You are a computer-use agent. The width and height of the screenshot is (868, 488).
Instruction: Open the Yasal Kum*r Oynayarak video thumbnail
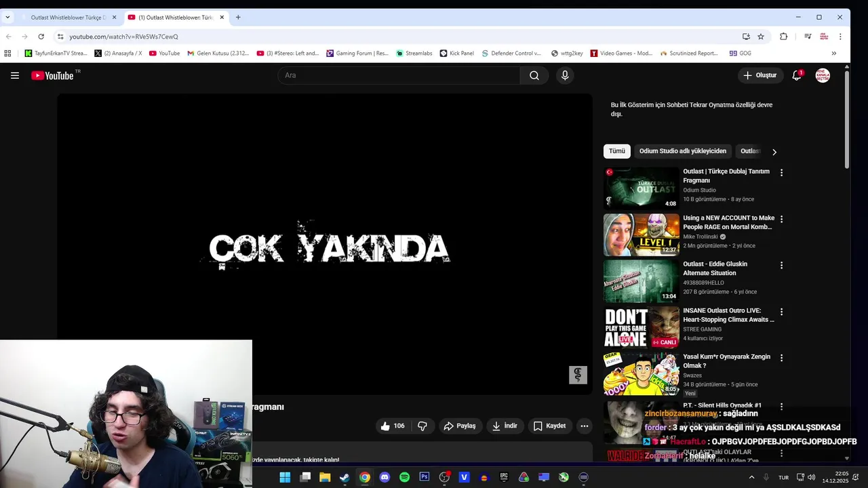click(x=642, y=373)
